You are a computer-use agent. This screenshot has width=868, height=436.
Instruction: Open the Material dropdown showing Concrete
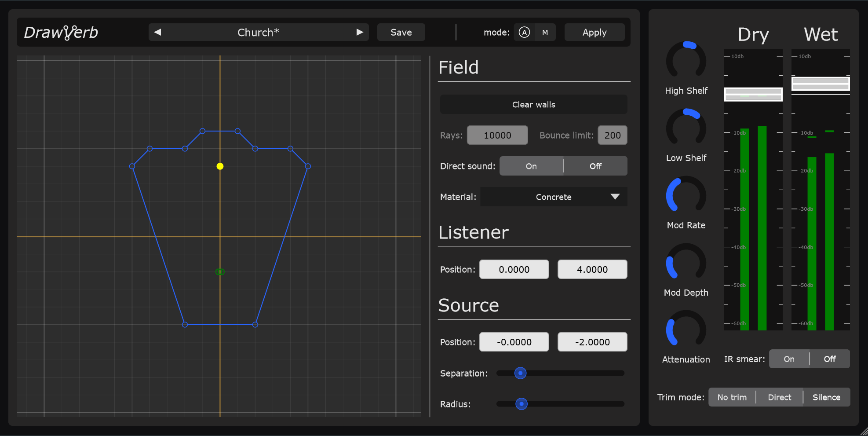554,197
